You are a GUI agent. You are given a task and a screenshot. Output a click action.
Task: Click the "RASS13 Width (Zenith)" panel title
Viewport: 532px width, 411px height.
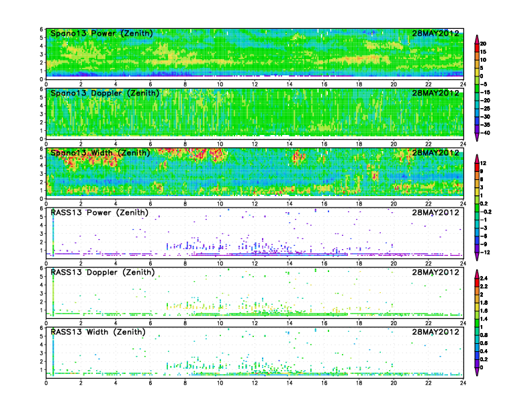coord(98,332)
